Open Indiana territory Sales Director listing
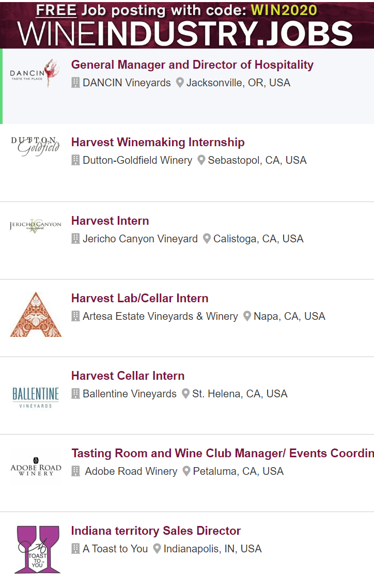Image resolution: width=374 pixels, height=588 pixels. point(155,531)
